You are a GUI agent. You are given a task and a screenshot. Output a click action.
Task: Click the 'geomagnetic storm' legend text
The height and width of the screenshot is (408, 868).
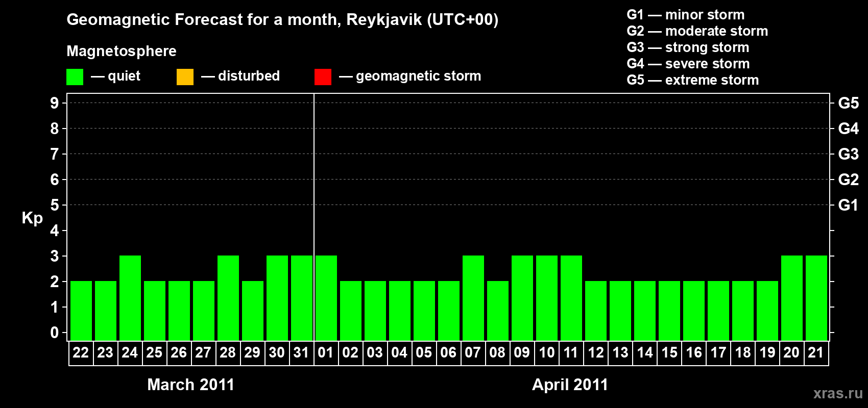click(418, 76)
